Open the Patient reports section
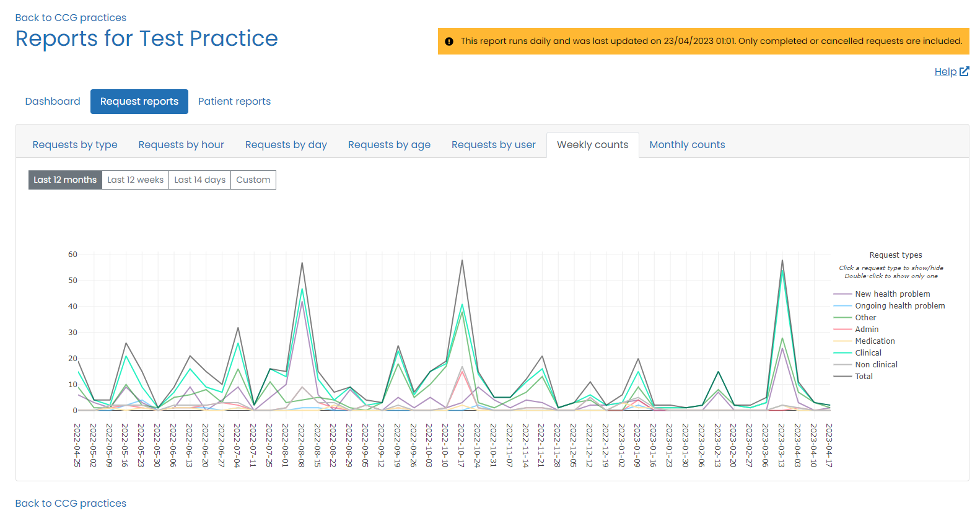The image size is (980, 516). pos(234,102)
